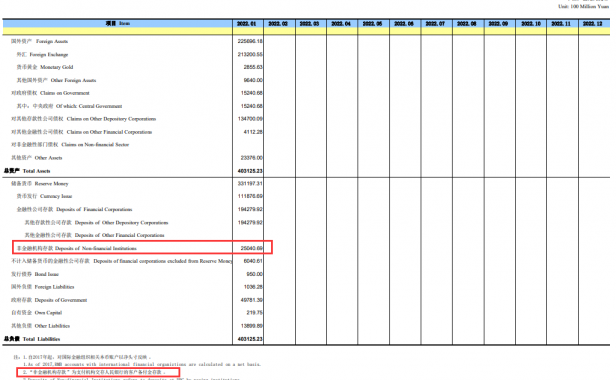Viewport: 616px width, 380px height.
Task: Click the Foreign Exchange value for 2022.01
Action: (x=250, y=54)
